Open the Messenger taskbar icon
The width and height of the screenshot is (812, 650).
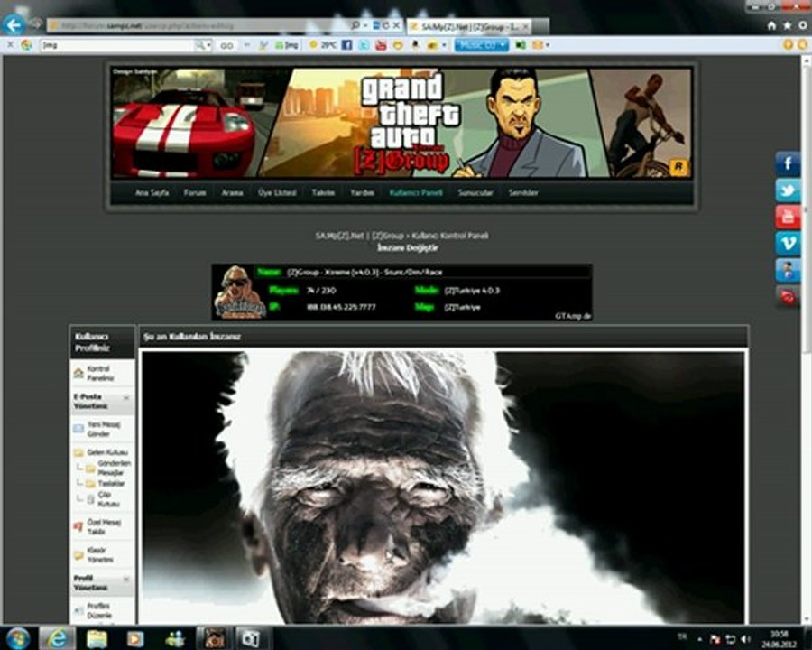[176, 638]
